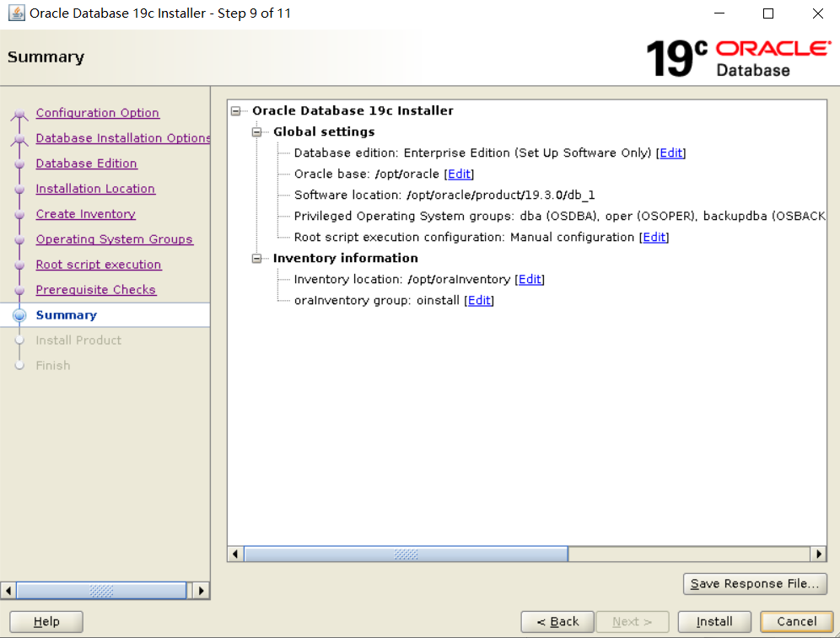Click the Oracle Database 19c Installer heading
Viewport: 840px width, 638px height.
[x=353, y=110]
